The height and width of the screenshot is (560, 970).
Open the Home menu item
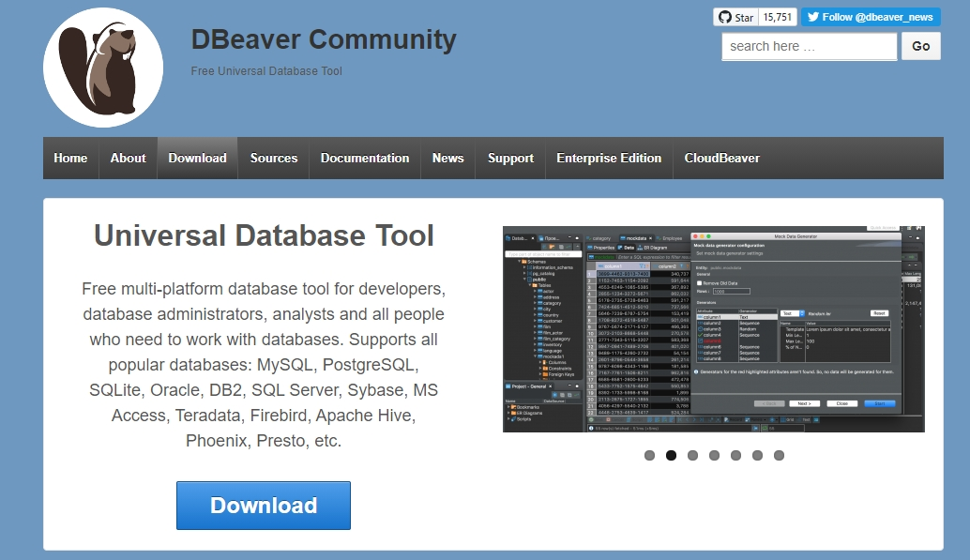[70, 159]
